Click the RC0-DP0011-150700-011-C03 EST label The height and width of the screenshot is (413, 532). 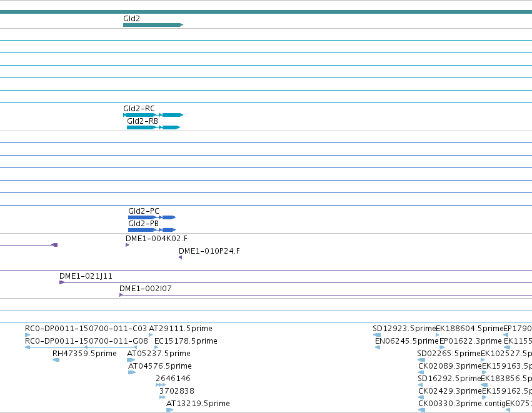click(86, 329)
